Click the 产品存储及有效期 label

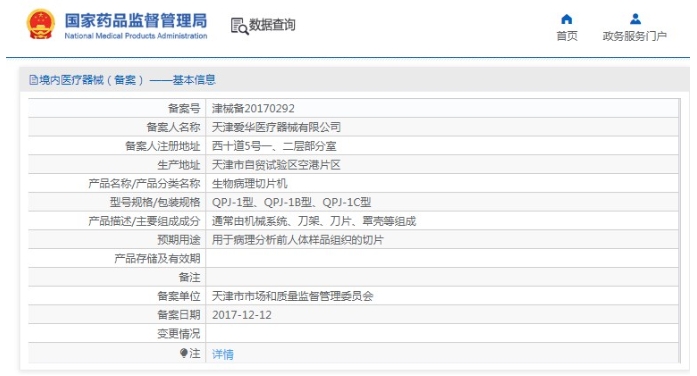pyautogui.click(x=157, y=259)
